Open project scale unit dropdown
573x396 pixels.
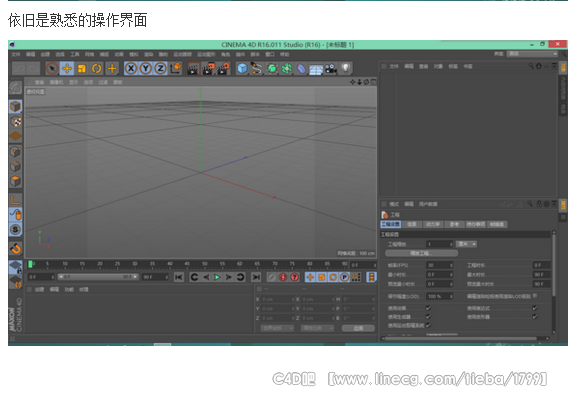[x=467, y=244]
